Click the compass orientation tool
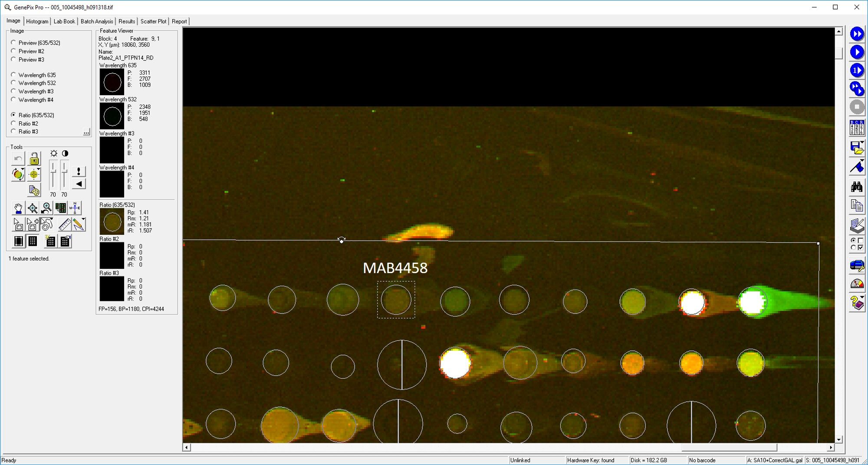The height and width of the screenshot is (465, 868). coord(75,208)
